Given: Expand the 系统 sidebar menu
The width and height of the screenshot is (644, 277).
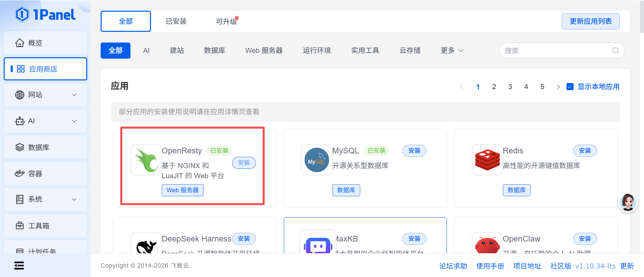Looking at the screenshot, I should click(45, 199).
